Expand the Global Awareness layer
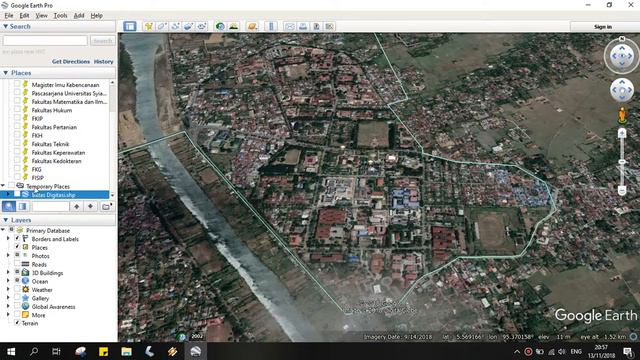The height and width of the screenshot is (360, 640). point(8,306)
